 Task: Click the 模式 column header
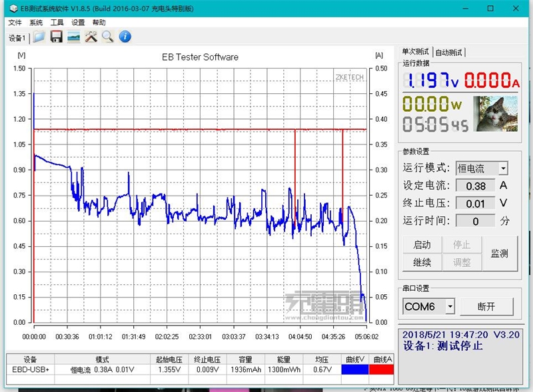click(x=103, y=359)
